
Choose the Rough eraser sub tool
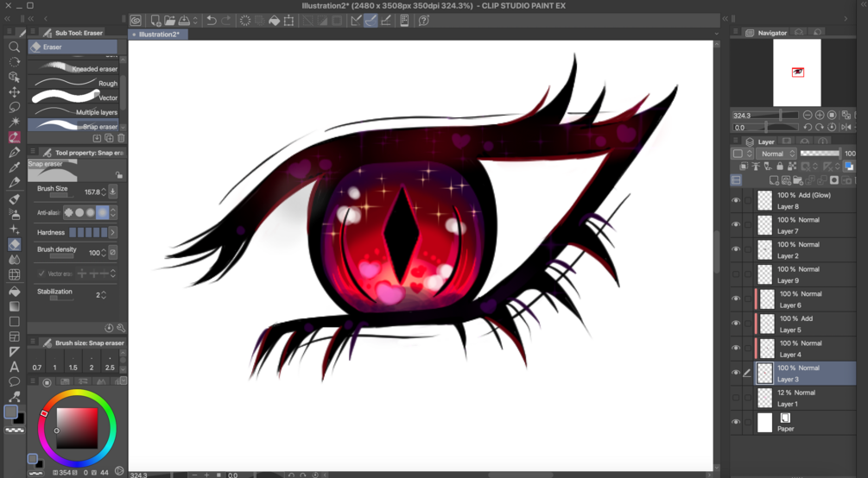[73, 83]
